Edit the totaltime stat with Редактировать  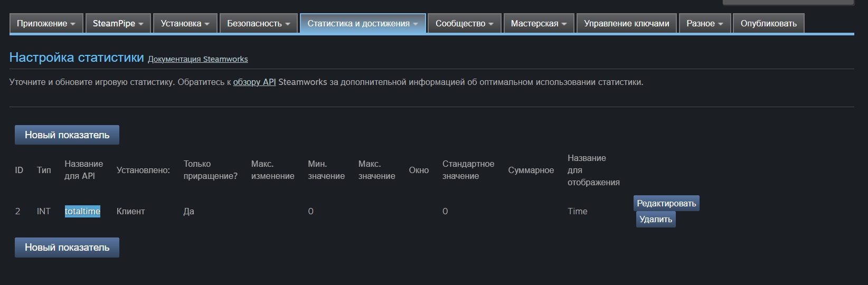666,203
